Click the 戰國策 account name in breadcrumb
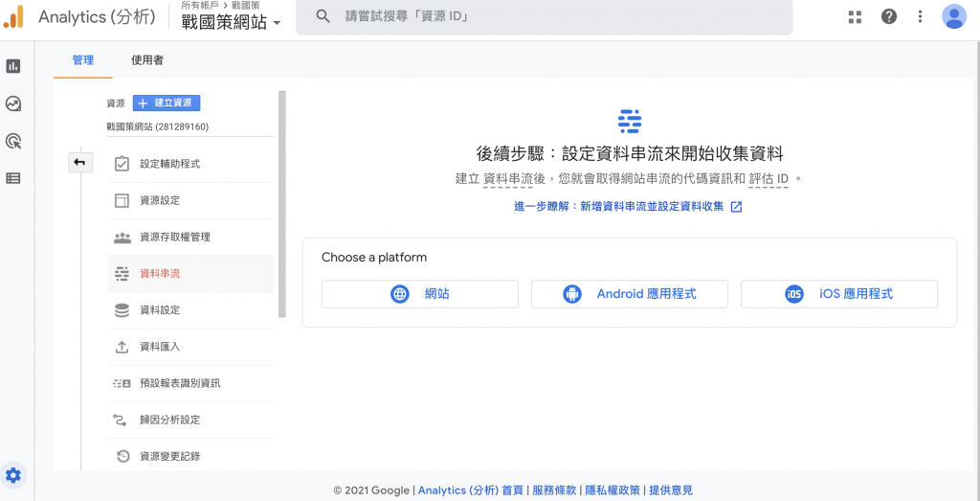The image size is (980, 501). [x=246, y=5]
